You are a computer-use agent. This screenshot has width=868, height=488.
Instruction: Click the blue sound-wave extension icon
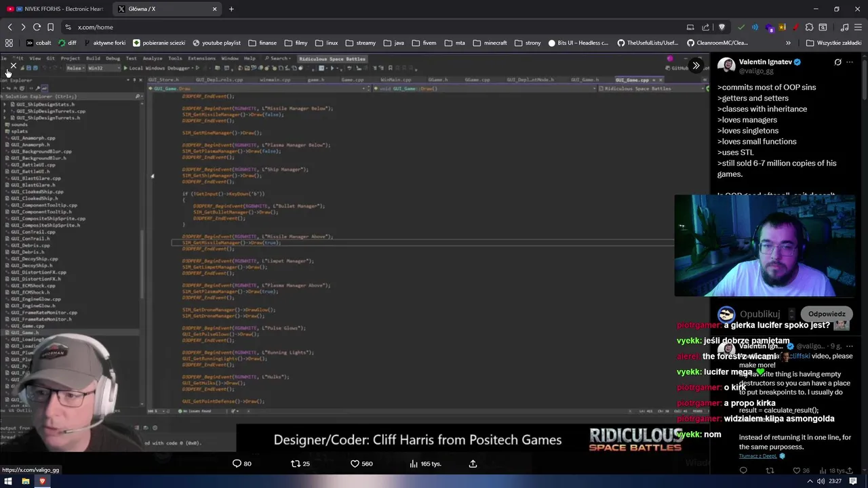(755, 27)
